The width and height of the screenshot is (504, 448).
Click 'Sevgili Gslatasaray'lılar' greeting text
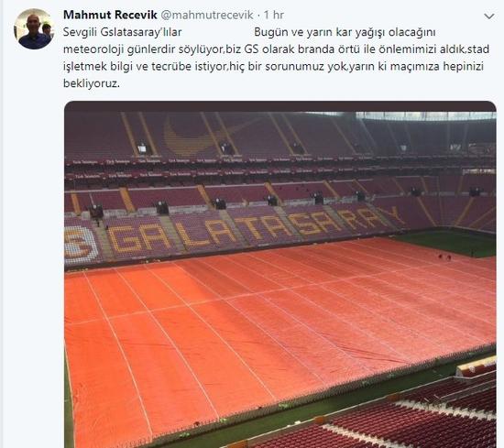123,32
